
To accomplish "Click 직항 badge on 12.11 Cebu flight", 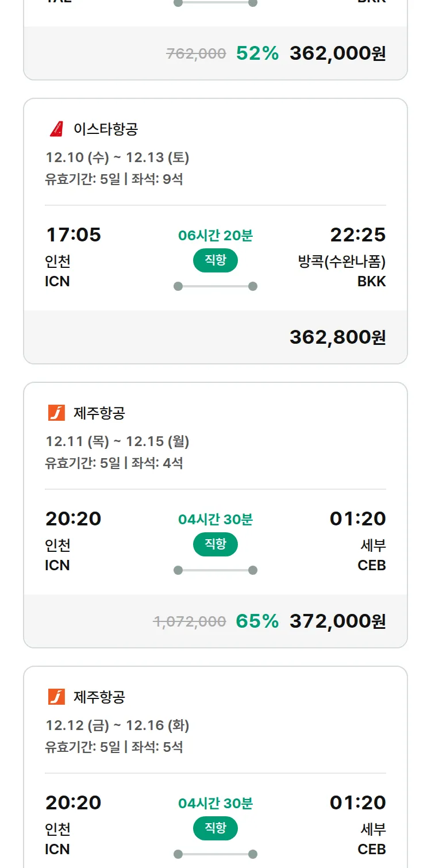I will click(215, 544).
